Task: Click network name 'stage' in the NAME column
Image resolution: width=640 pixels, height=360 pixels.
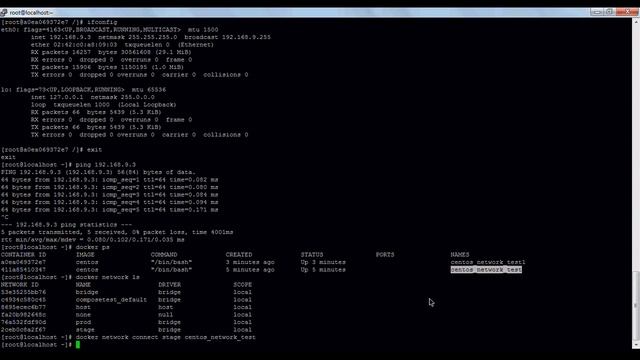Action: [85, 330]
